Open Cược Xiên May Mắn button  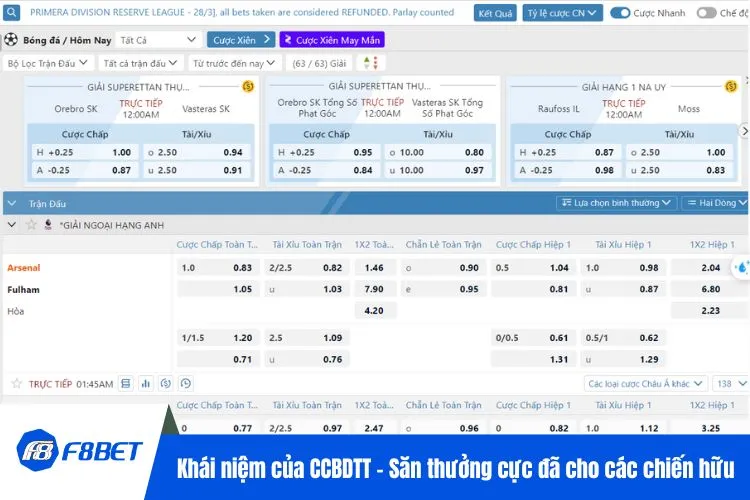[332, 40]
